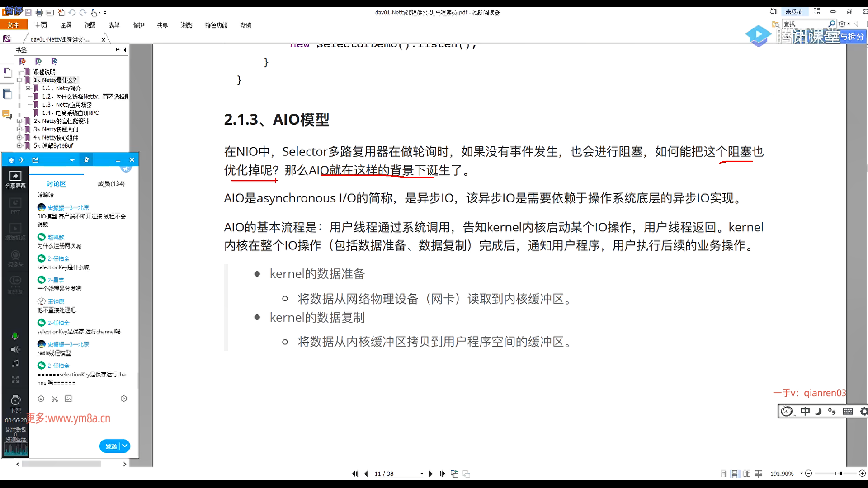Open the 注释 menu tab
Screen dimensions: 868x488
point(66,25)
